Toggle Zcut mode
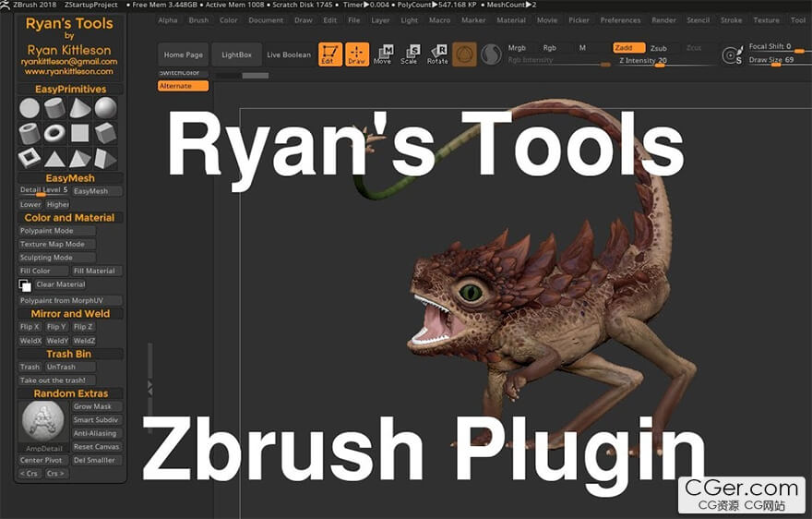This screenshot has width=812, height=519. (694, 48)
